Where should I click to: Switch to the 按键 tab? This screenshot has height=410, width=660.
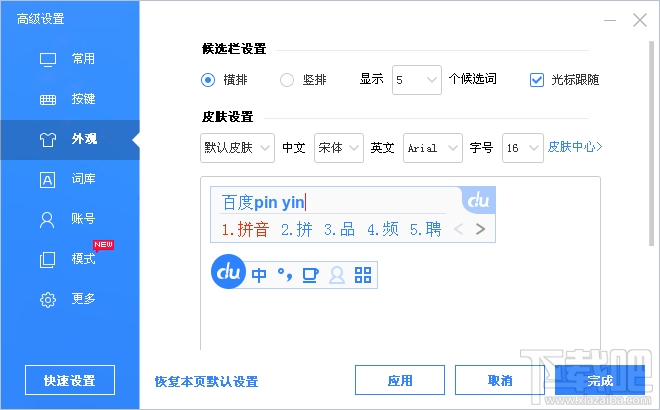[x=70, y=100]
